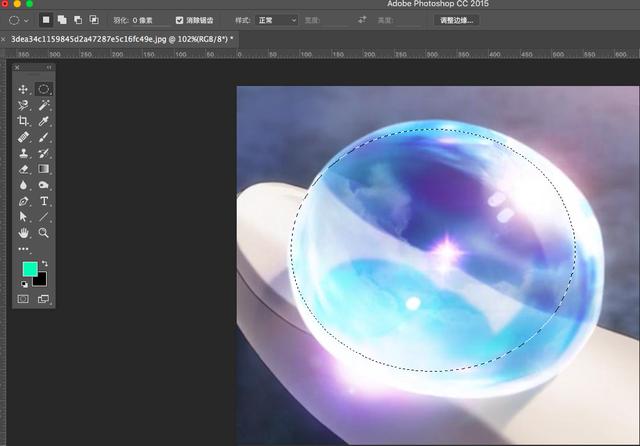Select the Healing Brush bandage tool
Screen dimensions: 640x446
tap(23, 137)
